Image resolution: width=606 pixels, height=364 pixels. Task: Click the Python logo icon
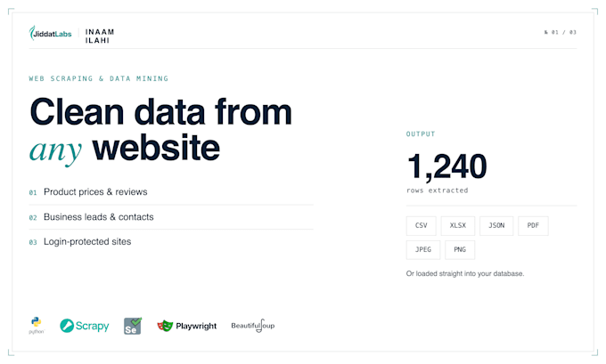[x=37, y=326]
